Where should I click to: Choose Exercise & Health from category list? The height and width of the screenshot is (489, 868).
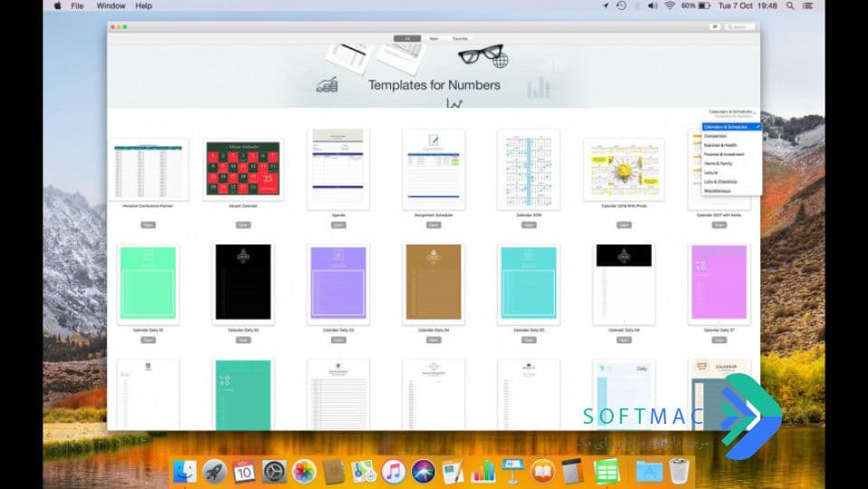coord(731,145)
